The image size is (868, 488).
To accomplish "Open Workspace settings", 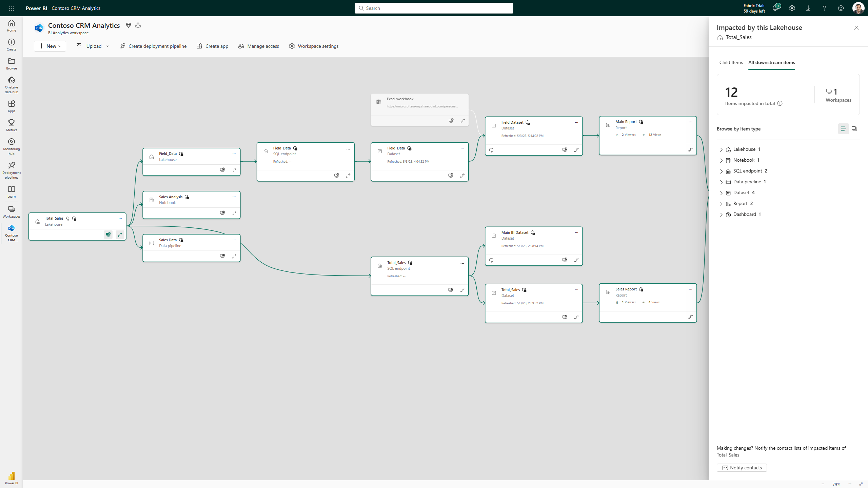I will tap(314, 46).
